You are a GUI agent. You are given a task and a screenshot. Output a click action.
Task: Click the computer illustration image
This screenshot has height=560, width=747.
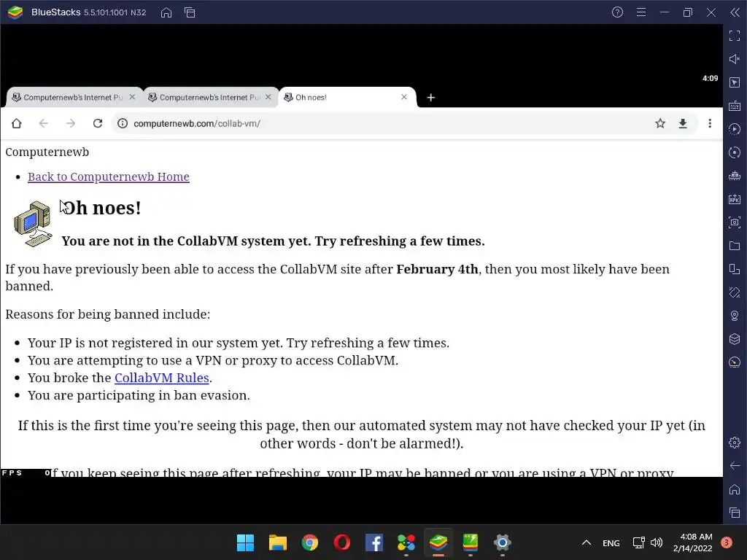point(33,223)
